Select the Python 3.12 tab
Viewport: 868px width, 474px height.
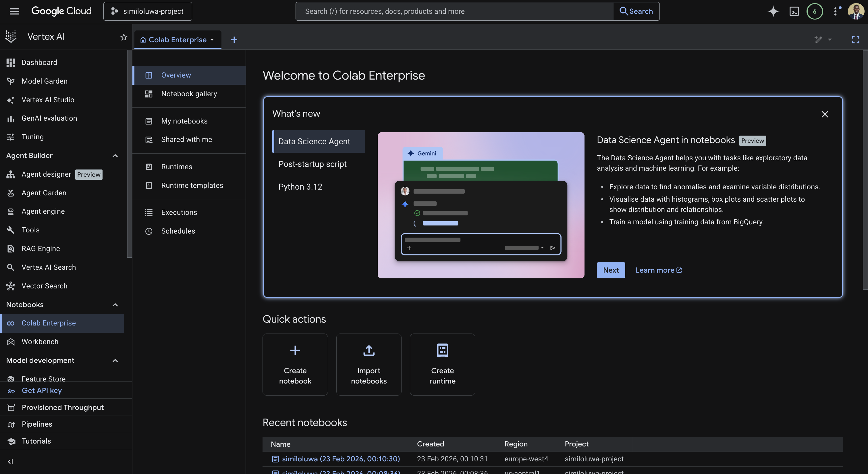pos(300,186)
